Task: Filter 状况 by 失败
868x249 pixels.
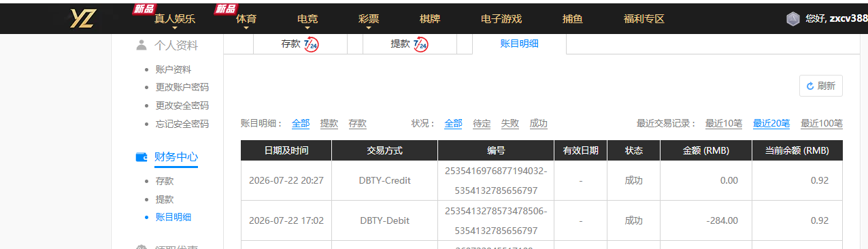Action: pyautogui.click(x=510, y=123)
